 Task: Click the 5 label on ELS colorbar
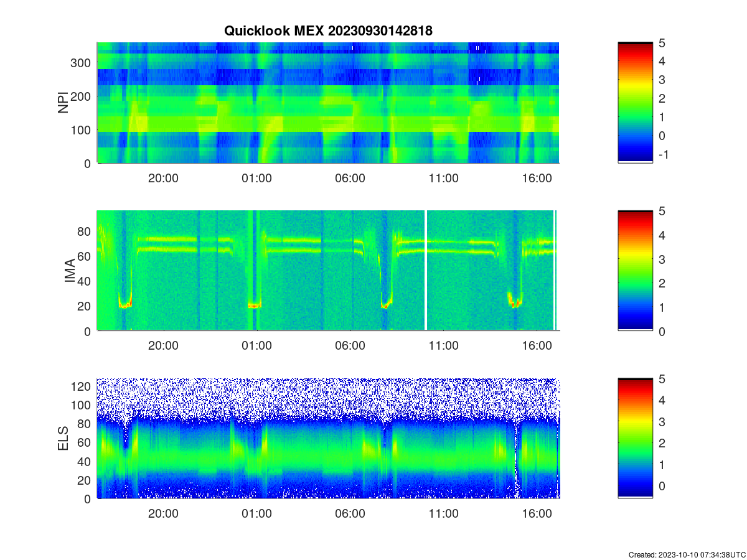point(662,379)
